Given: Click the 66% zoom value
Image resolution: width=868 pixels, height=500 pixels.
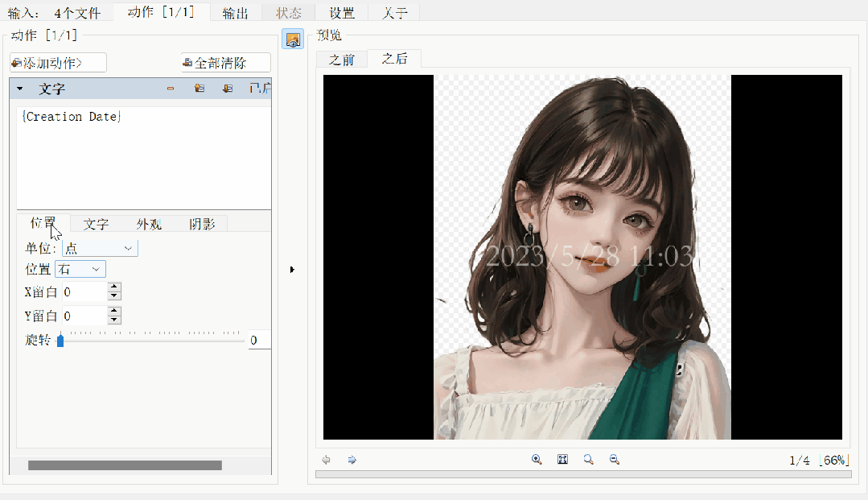Looking at the screenshot, I should click(834, 460).
